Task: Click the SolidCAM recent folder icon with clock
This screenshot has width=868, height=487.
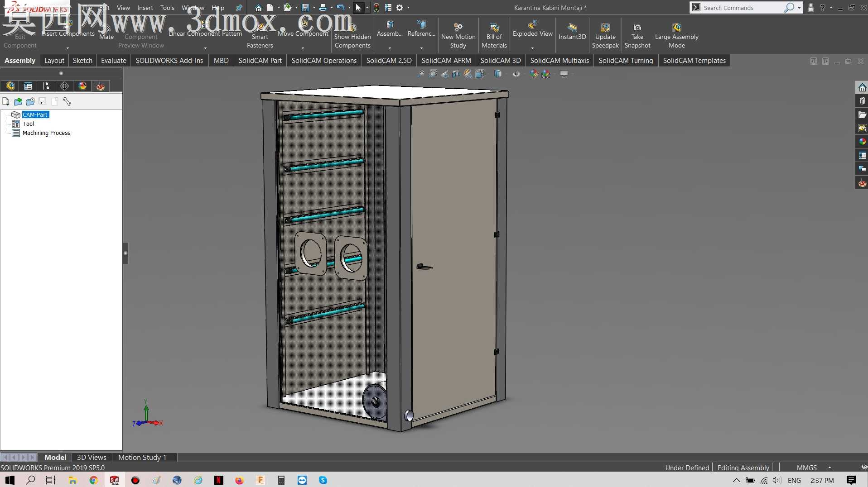Action: [30, 101]
